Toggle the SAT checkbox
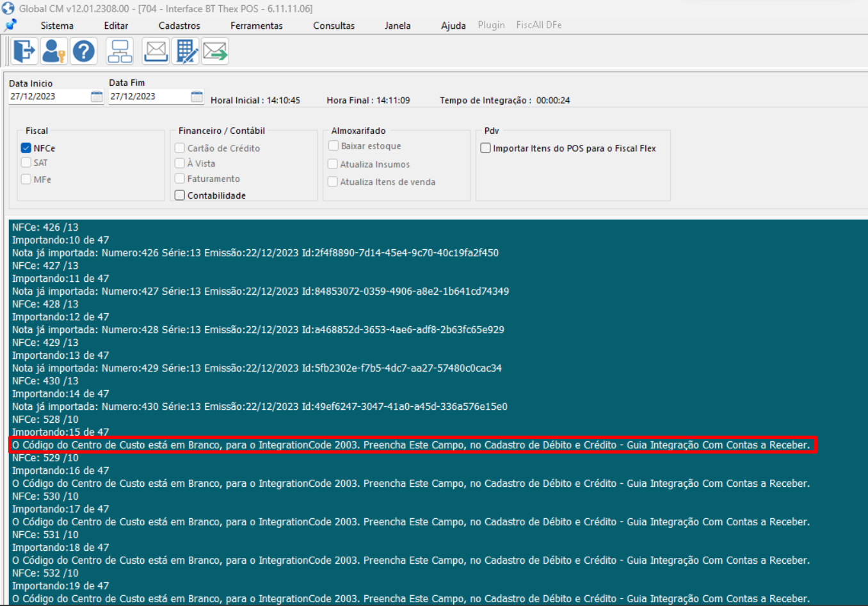This screenshot has width=868, height=606. [26, 163]
